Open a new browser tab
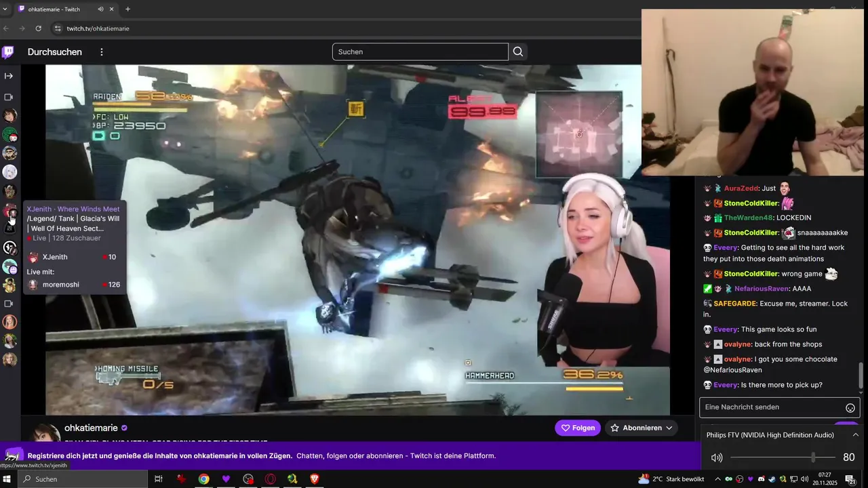The height and width of the screenshot is (488, 868). [127, 9]
